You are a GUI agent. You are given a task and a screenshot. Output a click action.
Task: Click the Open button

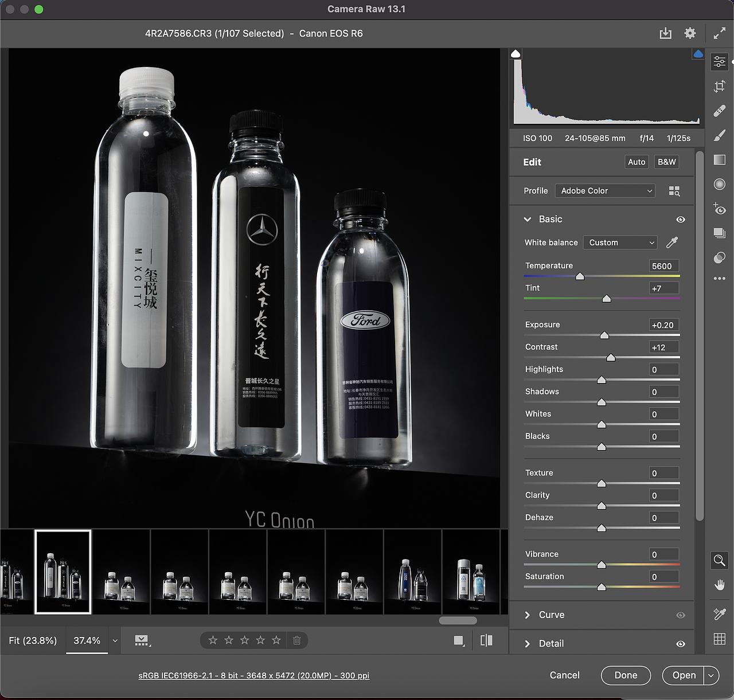tap(684, 675)
